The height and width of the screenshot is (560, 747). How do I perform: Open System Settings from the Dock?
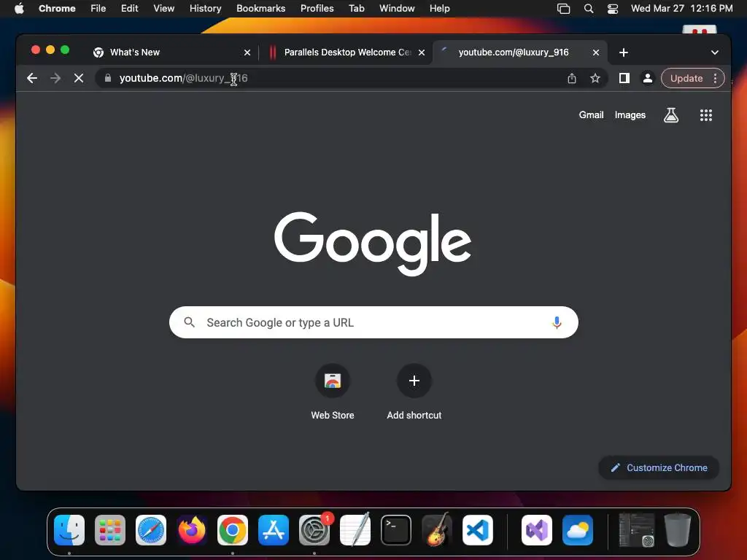tap(314, 530)
